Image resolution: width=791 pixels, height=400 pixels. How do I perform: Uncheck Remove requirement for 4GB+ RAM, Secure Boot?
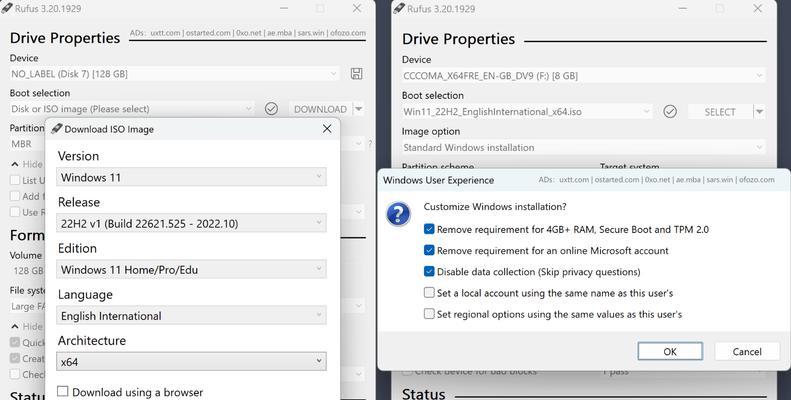429,229
